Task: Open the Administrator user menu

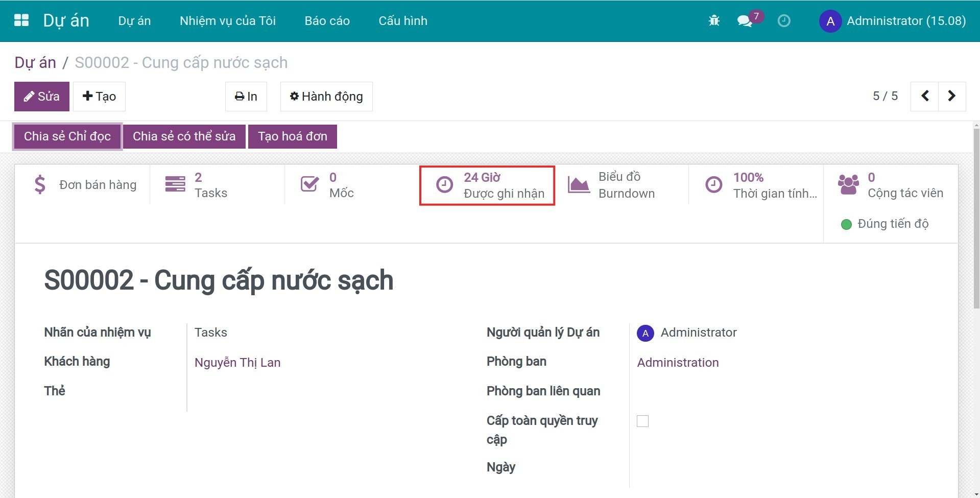Action: (892, 21)
